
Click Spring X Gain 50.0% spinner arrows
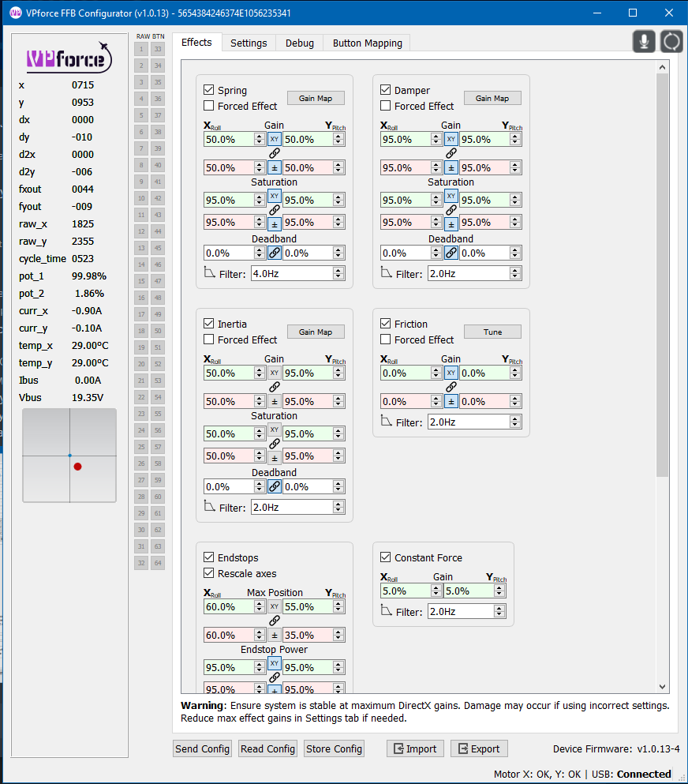tap(260, 139)
